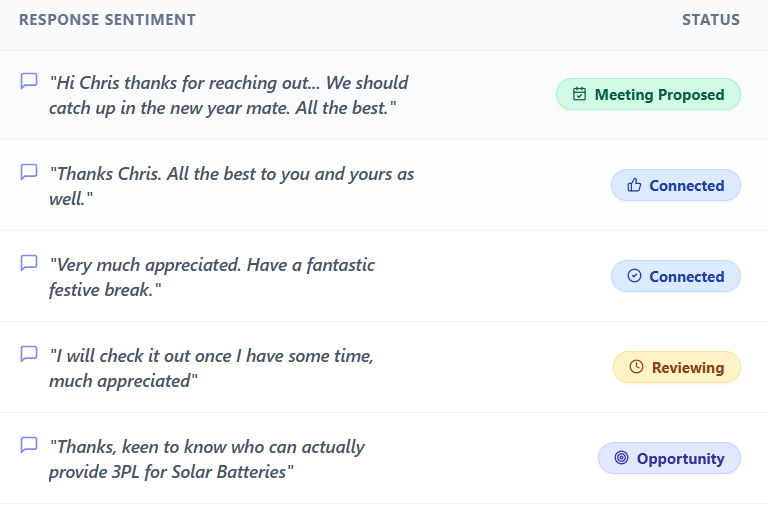The width and height of the screenshot is (768, 508).
Task: Click chat icon next to "I will check it out"
Action: [x=29, y=354]
